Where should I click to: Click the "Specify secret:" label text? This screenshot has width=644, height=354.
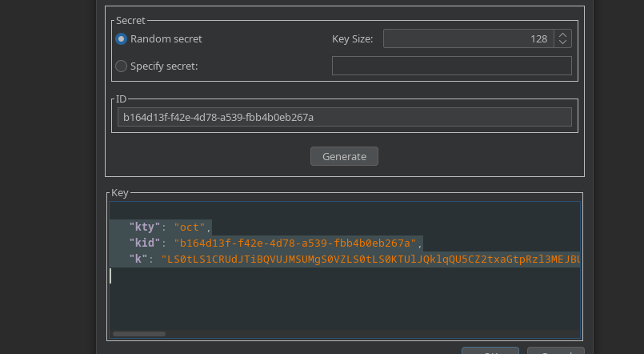click(x=164, y=66)
